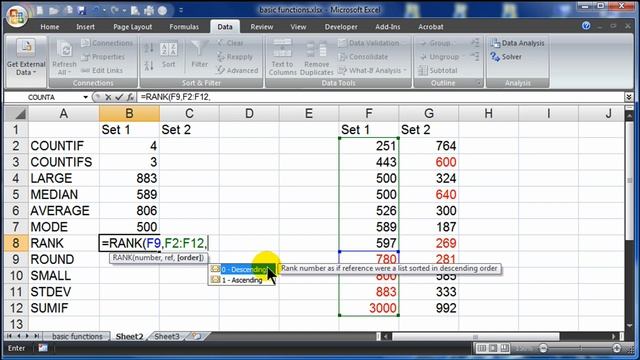Open the Office Button menu
640x360 pixels.
17,16
